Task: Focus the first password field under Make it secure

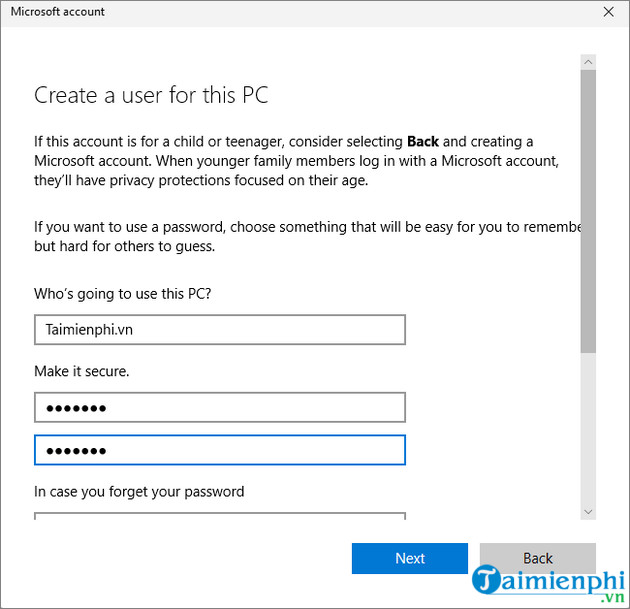Action: (x=220, y=407)
